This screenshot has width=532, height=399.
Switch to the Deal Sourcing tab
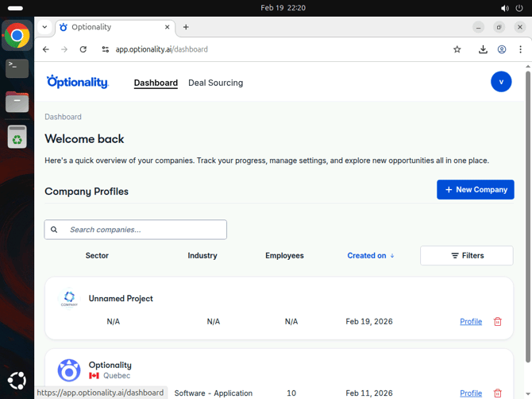[215, 83]
